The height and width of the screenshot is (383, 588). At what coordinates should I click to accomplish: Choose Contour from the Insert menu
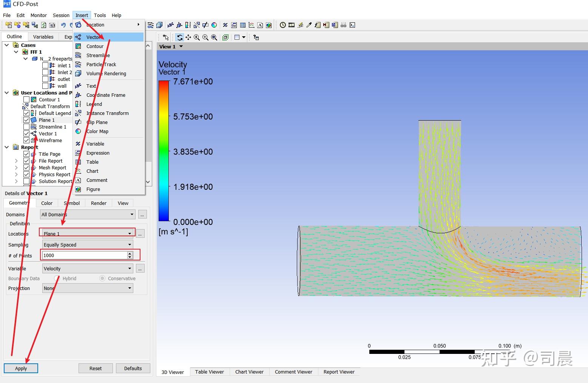pos(109,46)
